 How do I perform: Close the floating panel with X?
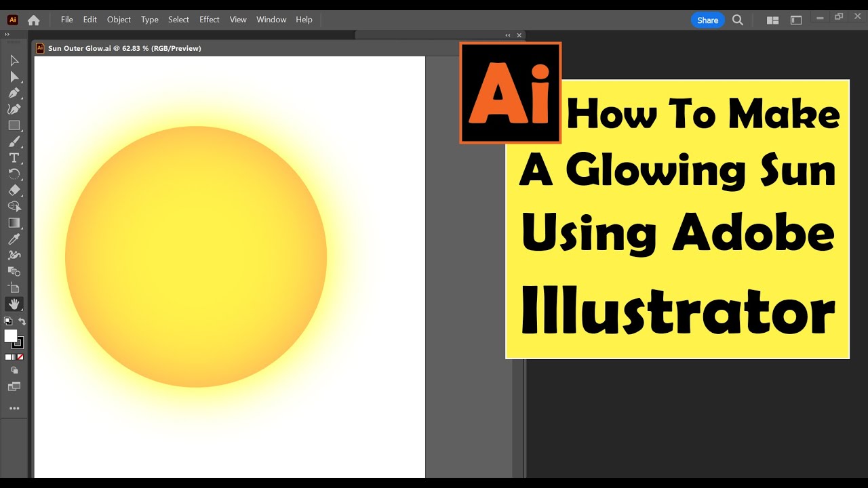519,35
